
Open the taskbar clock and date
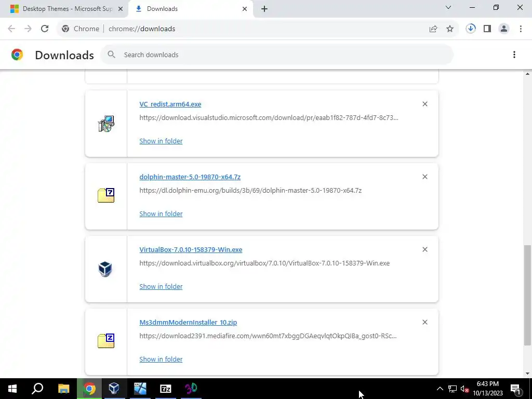coord(488,389)
